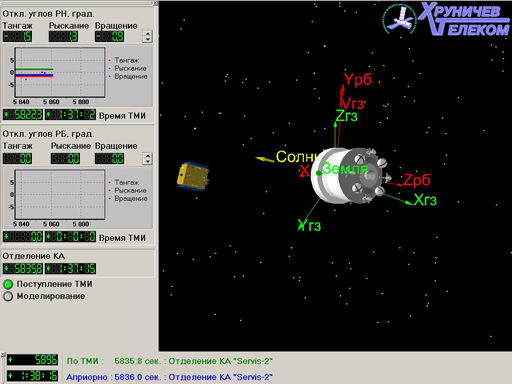Click the Отделение КА clock display 1:37:15

click(70, 269)
